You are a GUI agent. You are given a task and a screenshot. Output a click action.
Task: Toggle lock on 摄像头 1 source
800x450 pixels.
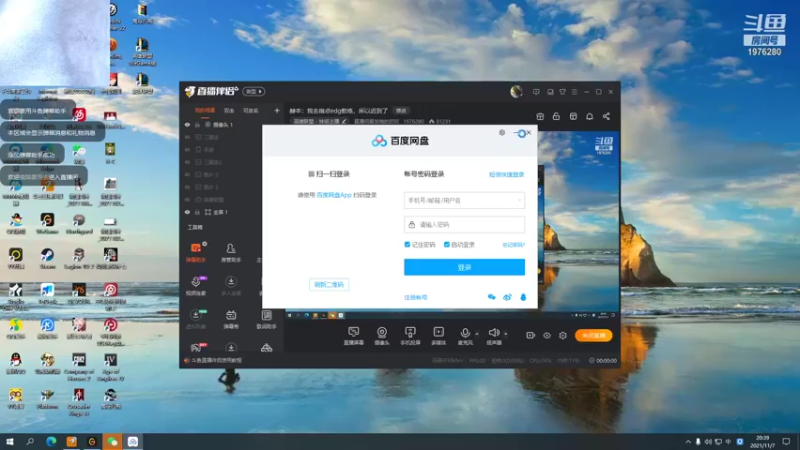[x=197, y=124]
